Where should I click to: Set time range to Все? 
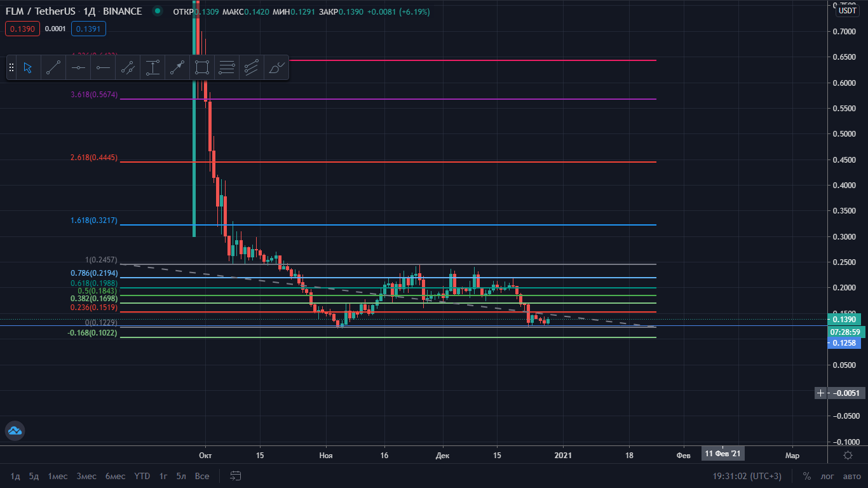click(202, 476)
